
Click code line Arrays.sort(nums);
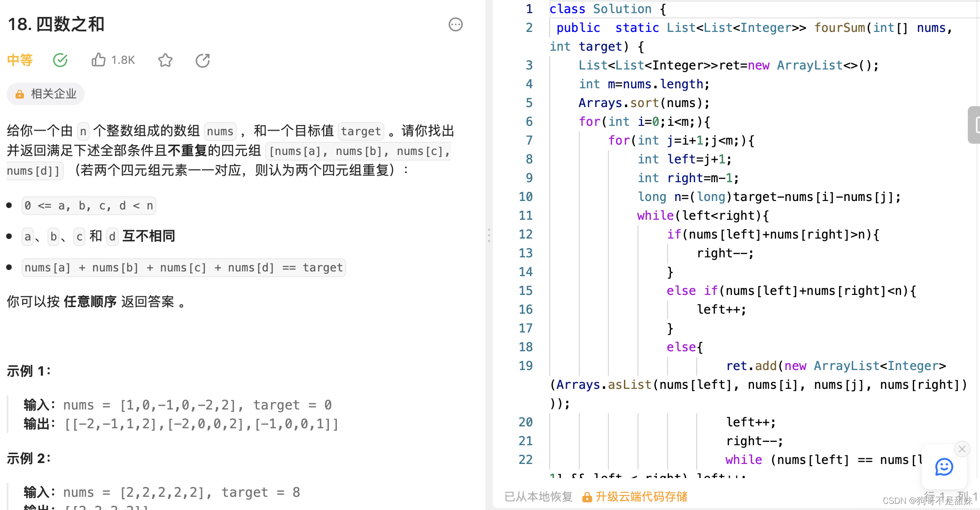click(644, 103)
